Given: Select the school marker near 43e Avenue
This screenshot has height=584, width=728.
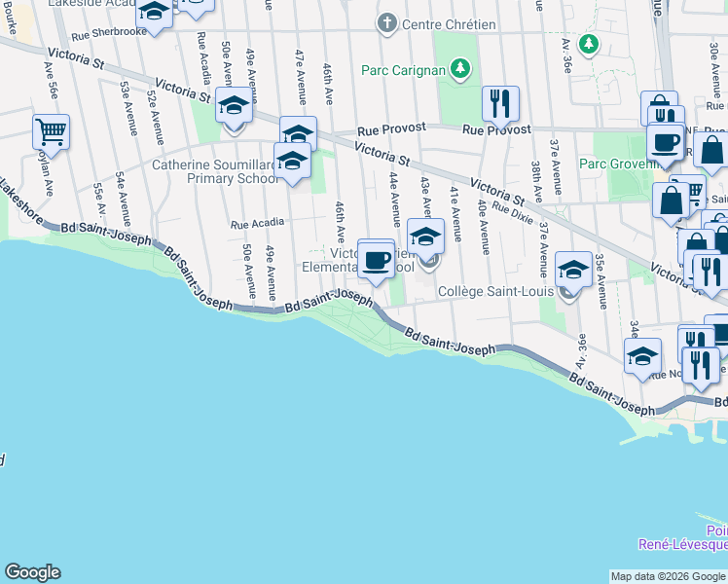Looking at the screenshot, I should click(425, 239).
